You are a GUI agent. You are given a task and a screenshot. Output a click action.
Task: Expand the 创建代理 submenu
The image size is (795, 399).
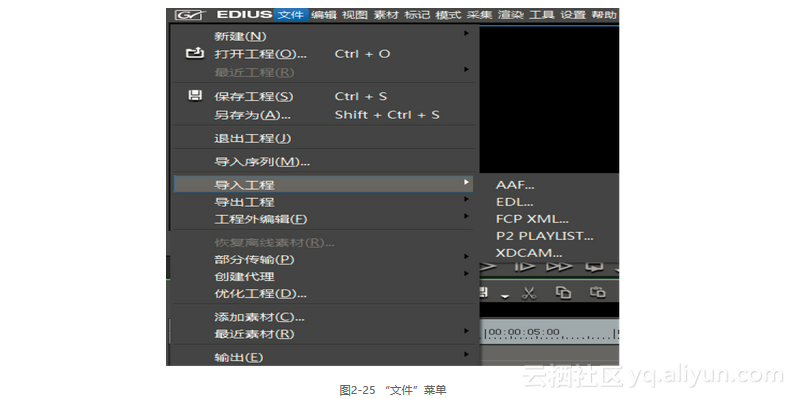tap(323, 276)
